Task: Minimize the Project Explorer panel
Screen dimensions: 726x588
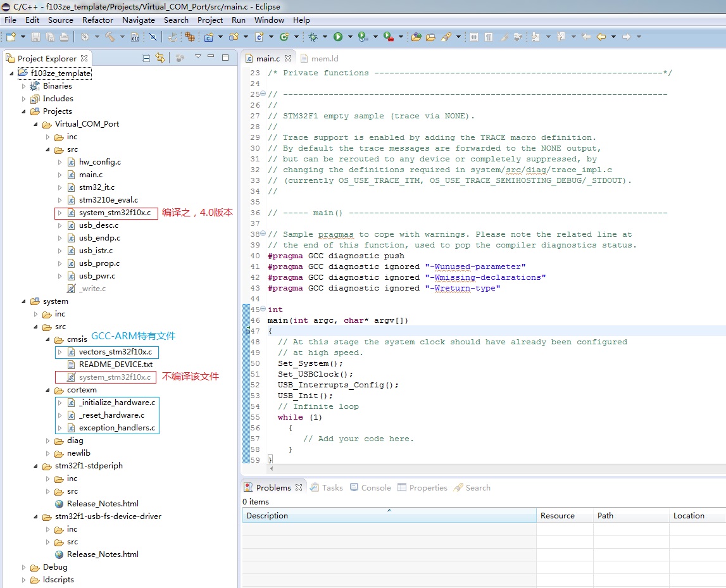Action: pos(211,56)
